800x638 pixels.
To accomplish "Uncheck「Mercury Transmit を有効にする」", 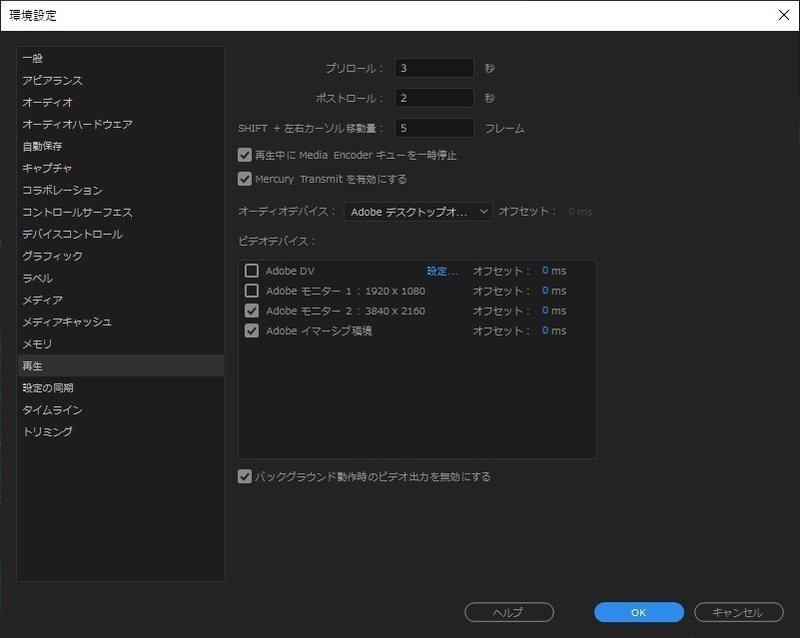I will 243,179.
